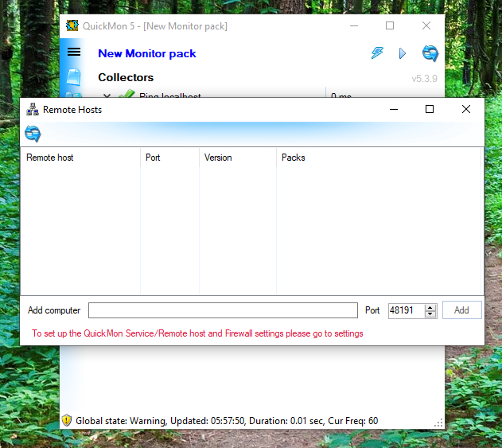
Task: Click the Add computer text field
Action: pyautogui.click(x=223, y=310)
